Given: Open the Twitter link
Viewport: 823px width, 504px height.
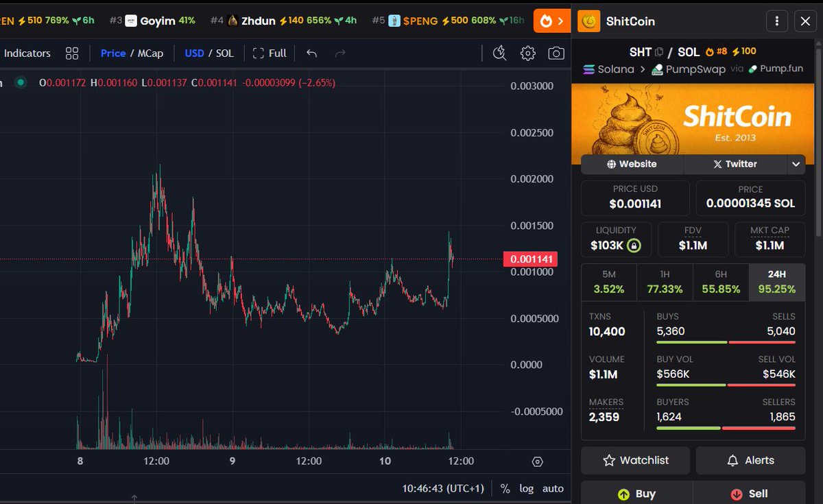Looking at the screenshot, I should pos(735,164).
